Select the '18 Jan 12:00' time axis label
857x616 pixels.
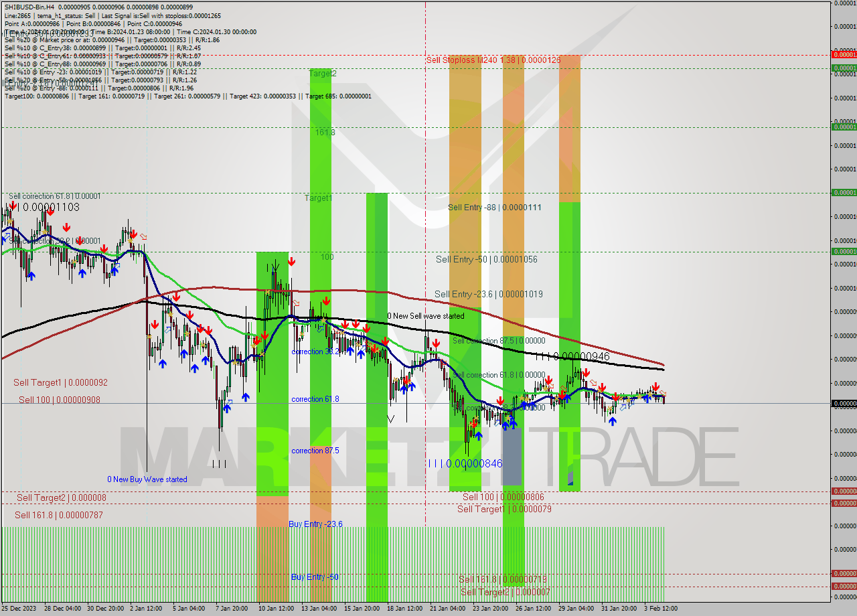click(x=405, y=609)
